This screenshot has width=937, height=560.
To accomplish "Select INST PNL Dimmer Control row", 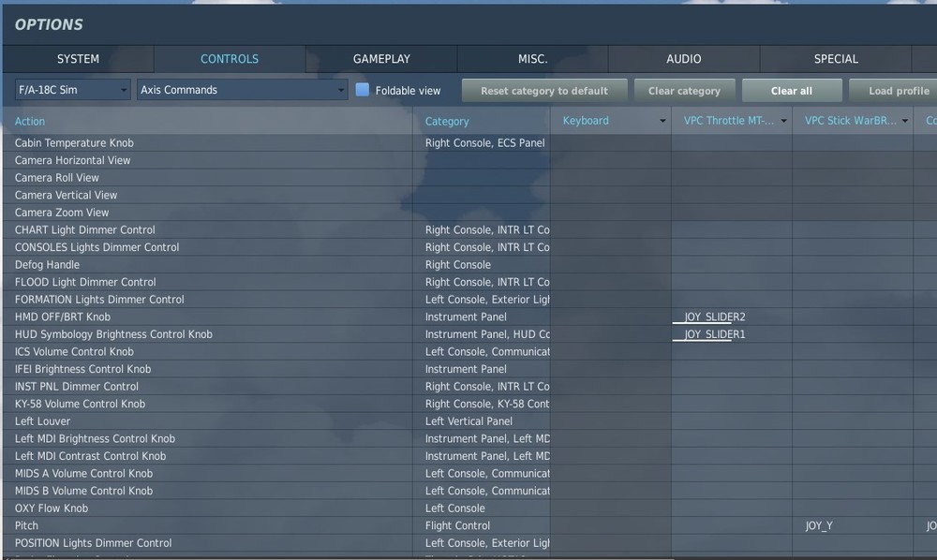I will pyautogui.click(x=207, y=386).
